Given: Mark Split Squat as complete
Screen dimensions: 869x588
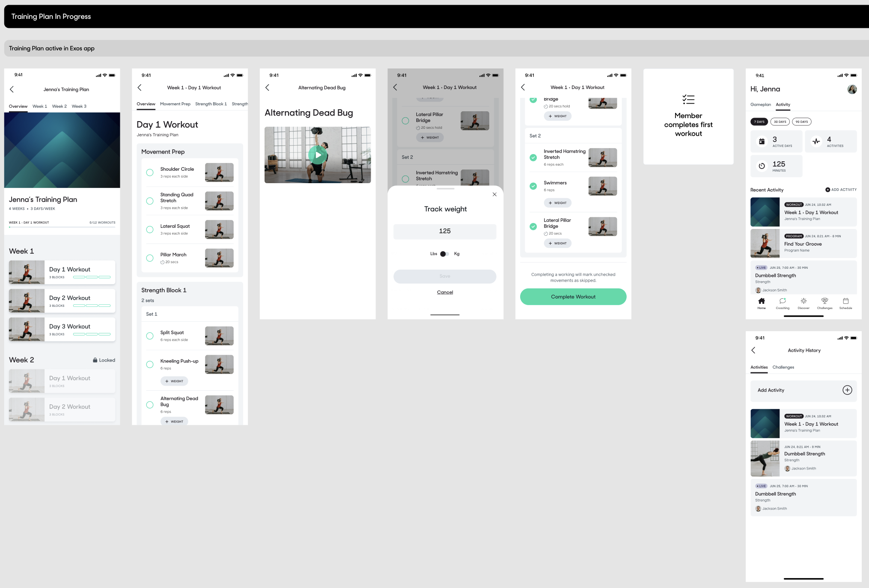Looking at the screenshot, I should (x=150, y=336).
